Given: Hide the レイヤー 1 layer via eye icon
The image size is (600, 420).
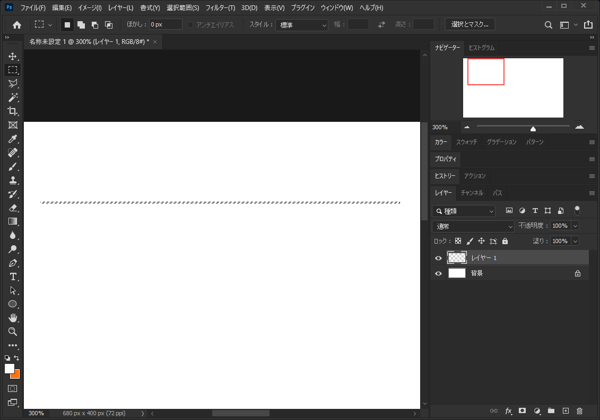Looking at the screenshot, I should pos(439,258).
